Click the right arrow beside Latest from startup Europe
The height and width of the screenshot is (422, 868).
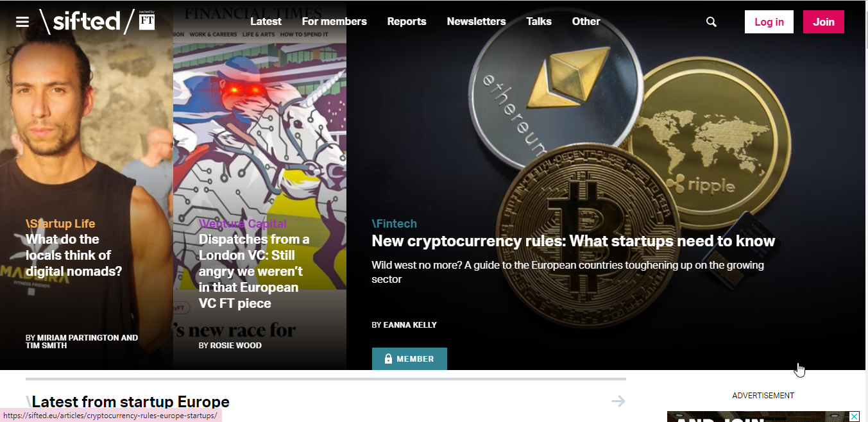618,401
